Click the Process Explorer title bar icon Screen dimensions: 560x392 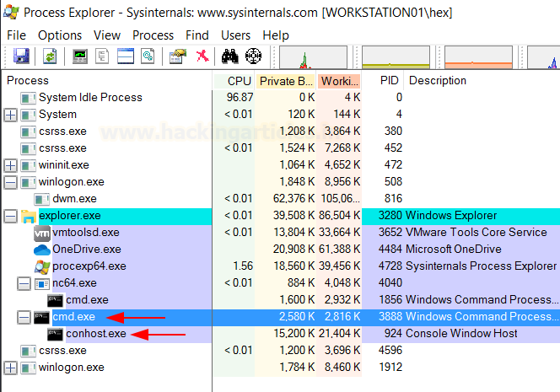(x=11, y=12)
